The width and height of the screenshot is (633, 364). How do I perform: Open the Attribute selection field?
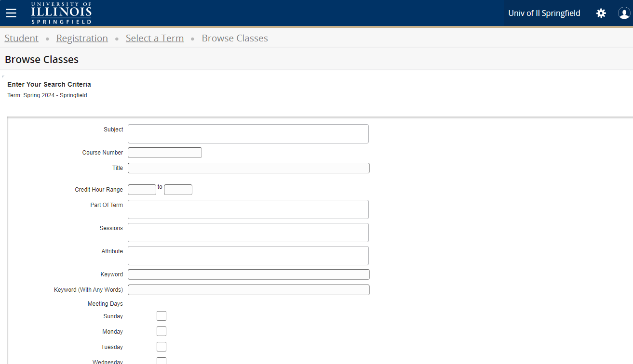(248, 255)
